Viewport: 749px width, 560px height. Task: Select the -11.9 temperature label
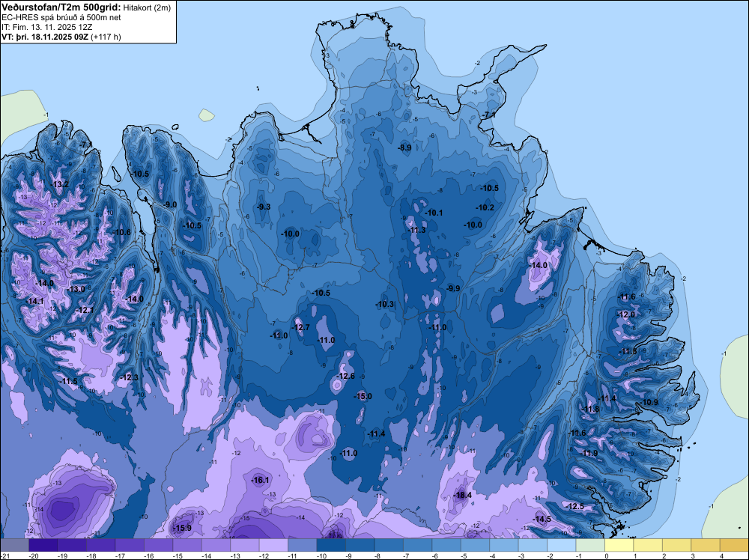[x=589, y=454]
